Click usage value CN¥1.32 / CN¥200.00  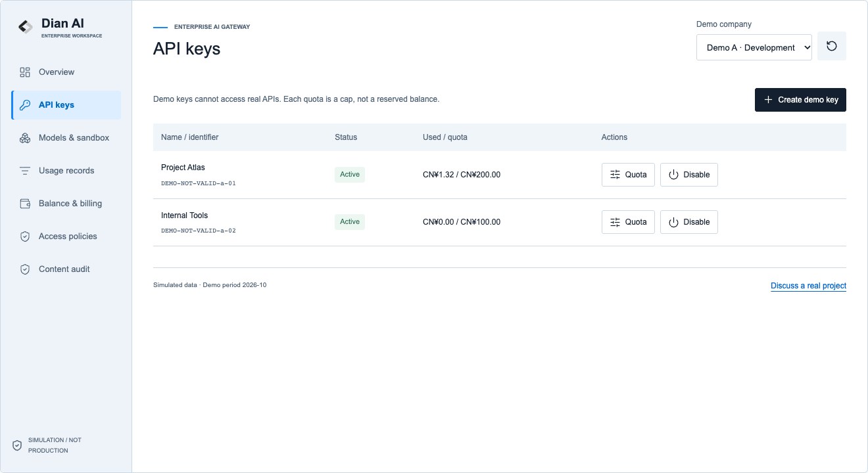point(462,175)
